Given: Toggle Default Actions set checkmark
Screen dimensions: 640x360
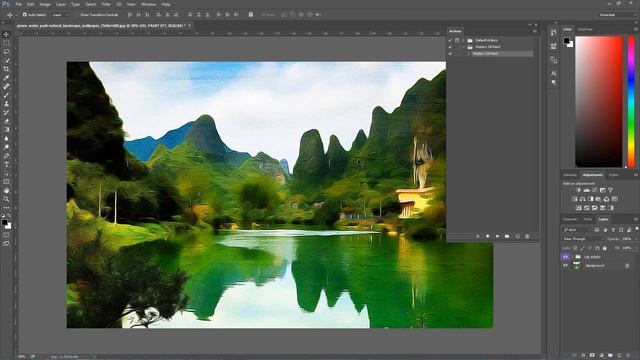Looking at the screenshot, I should pos(451,40).
